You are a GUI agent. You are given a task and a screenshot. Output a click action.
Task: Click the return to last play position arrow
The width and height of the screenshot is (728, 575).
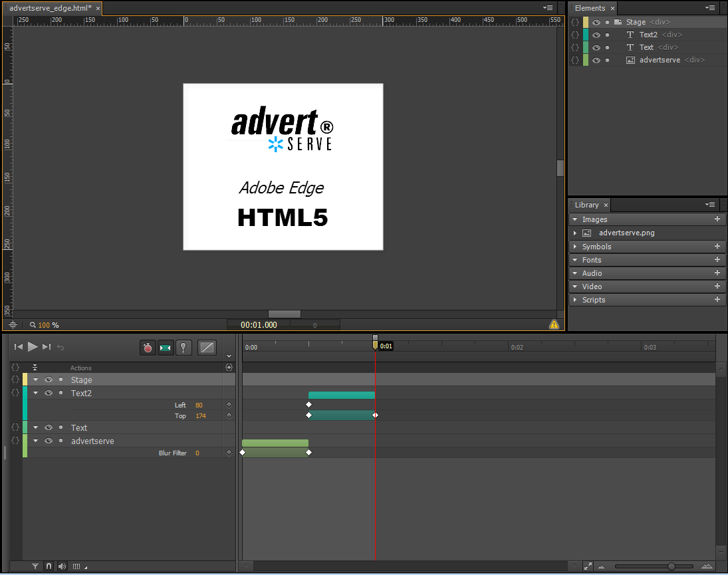(61, 347)
